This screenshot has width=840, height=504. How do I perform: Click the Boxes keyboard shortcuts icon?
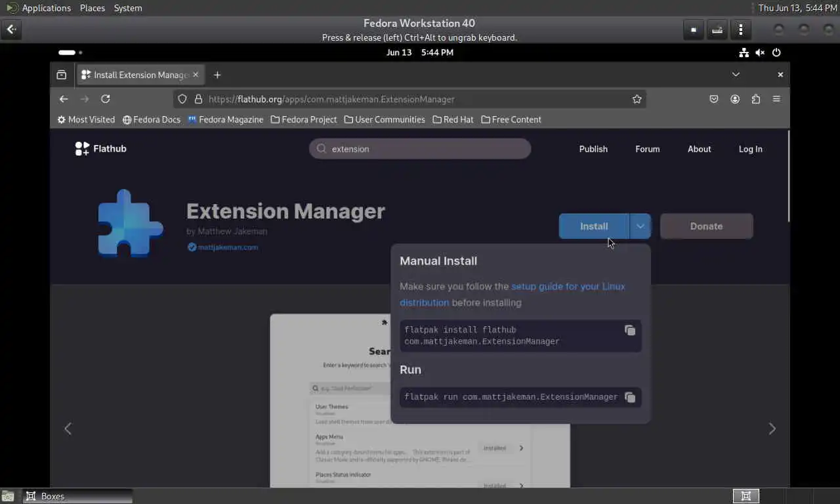pyautogui.click(x=717, y=30)
